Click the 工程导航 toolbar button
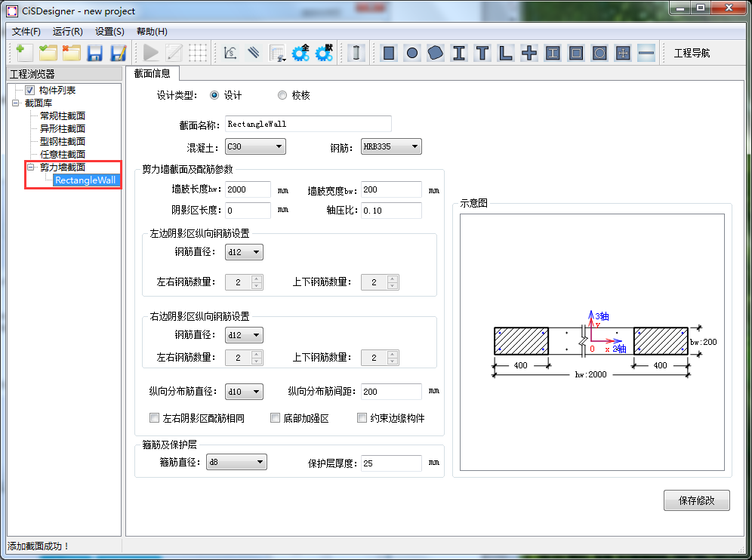This screenshot has width=752, height=560. 692,53
